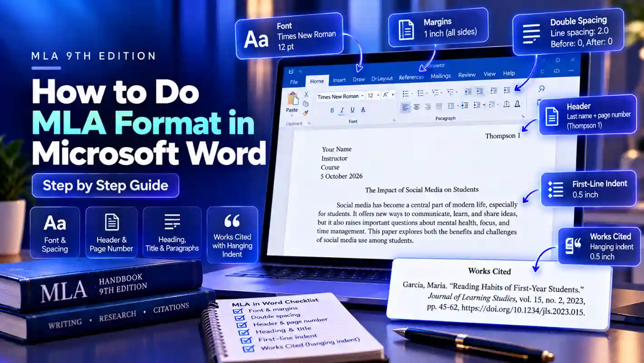Expand the arrow below the Paste button
The image size is (644, 363).
click(292, 115)
